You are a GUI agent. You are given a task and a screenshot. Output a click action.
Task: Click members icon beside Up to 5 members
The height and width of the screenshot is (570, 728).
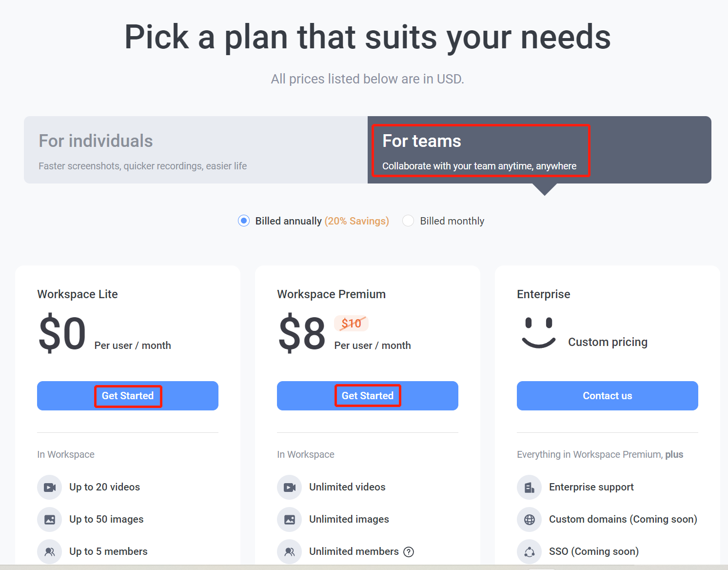pyautogui.click(x=49, y=551)
